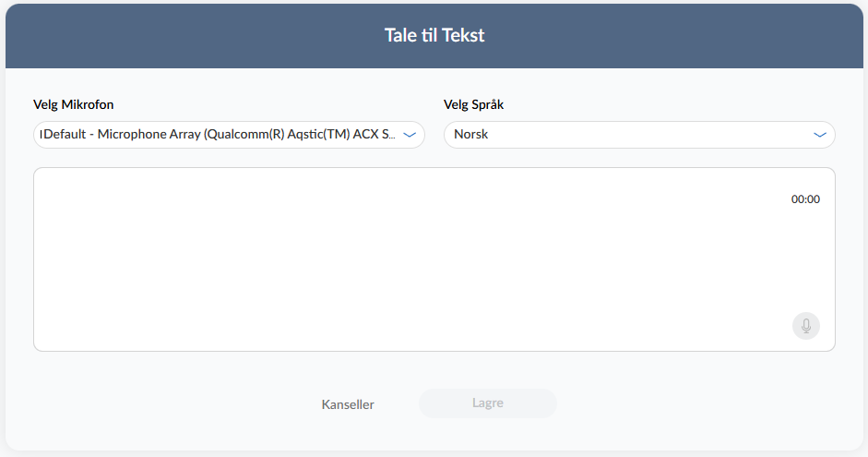Click the blank space left of Kanseller
This screenshot has width=868, height=457.
(x=184, y=404)
